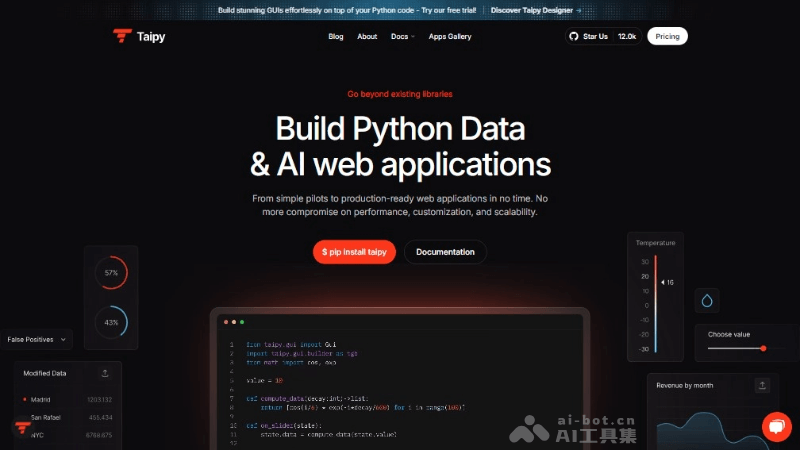This screenshot has height=450, width=800.
Task: Click the Choose value slider handle
Action: tap(763, 348)
